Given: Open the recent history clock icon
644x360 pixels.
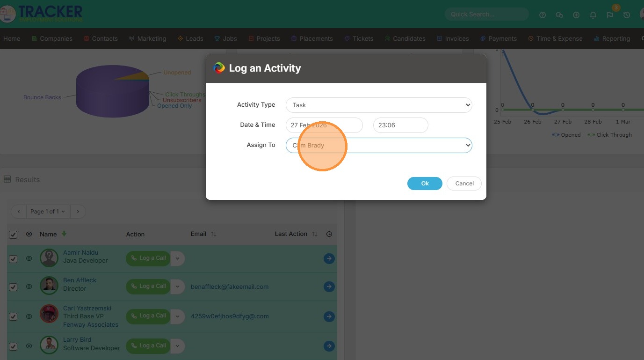Looking at the screenshot, I should tap(627, 15).
